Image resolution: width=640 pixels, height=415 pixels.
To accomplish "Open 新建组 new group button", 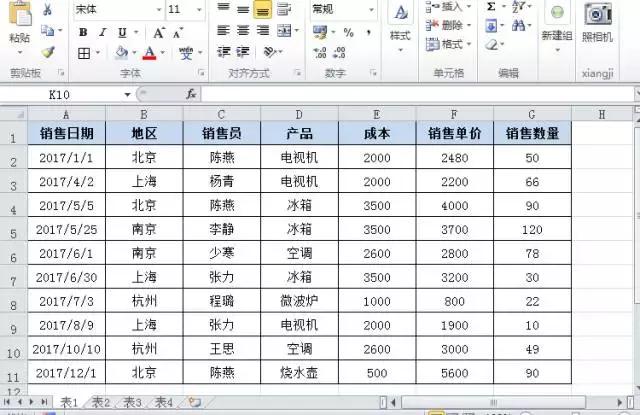I will [x=557, y=27].
